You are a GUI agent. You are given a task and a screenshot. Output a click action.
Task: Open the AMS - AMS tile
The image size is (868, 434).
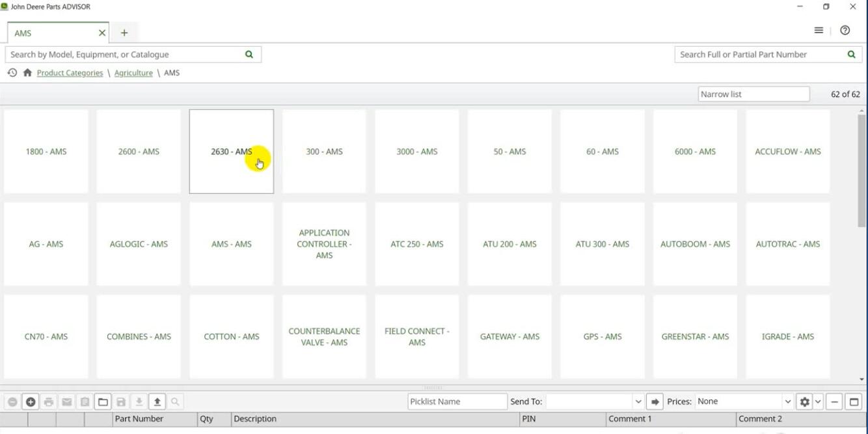point(232,244)
